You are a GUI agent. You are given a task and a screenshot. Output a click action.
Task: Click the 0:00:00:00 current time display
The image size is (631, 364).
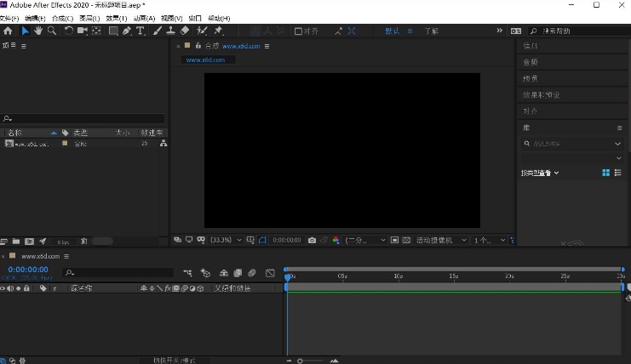pyautogui.click(x=28, y=270)
